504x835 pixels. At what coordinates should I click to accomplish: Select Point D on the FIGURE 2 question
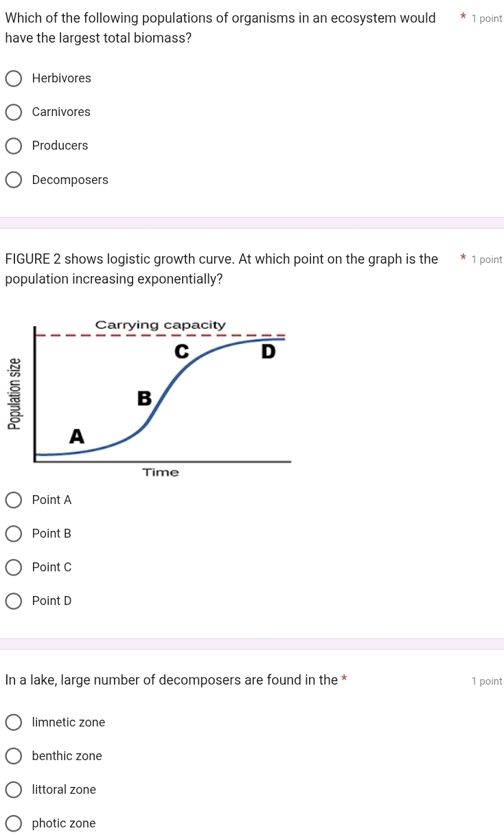[13, 601]
